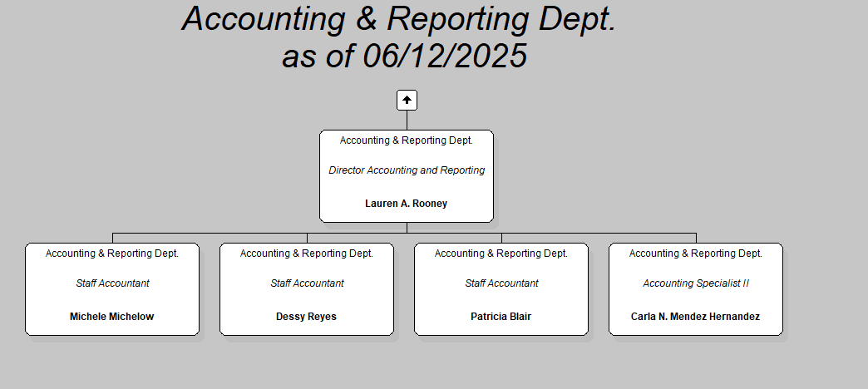868x389 pixels.
Task: Select Lauren A. Rooney name text
Action: (x=407, y=204)
